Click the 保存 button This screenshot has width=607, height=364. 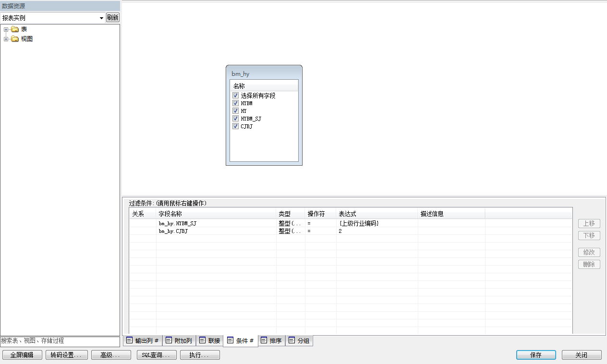tap(536, 355)
